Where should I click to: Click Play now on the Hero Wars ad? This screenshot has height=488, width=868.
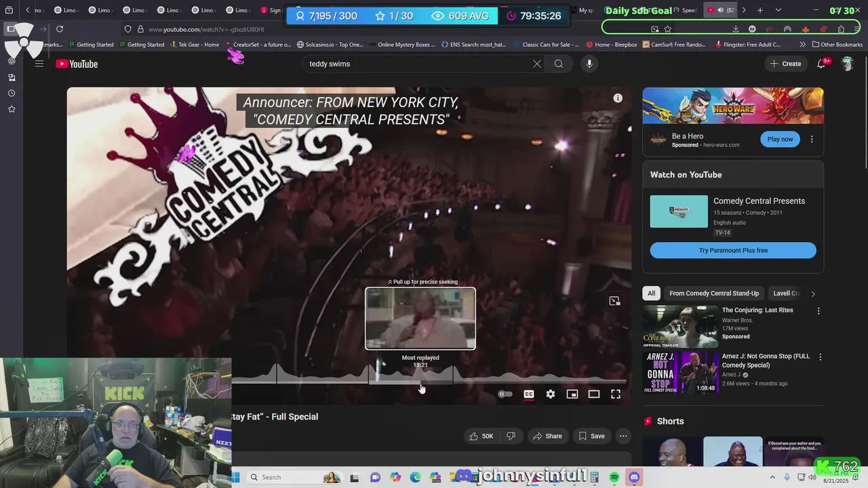tap(780, 139)
